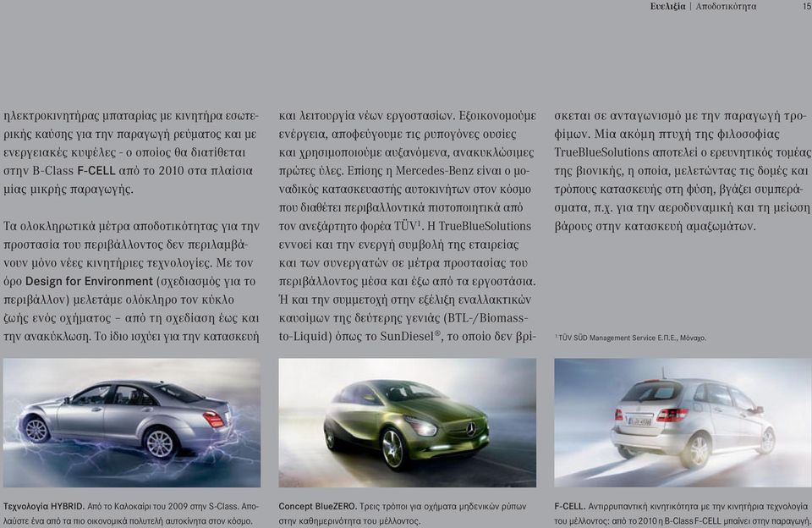
Task: Click the line "βάρους στην κατασκευή αμαξωμάτων."
Action: click(655, 227)
